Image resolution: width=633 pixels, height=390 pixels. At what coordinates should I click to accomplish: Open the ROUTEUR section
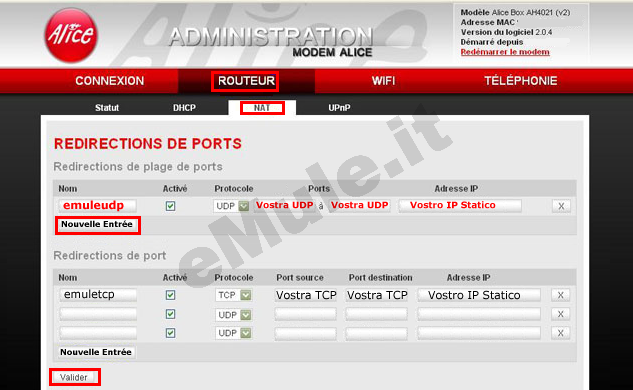tap(246, 81)
